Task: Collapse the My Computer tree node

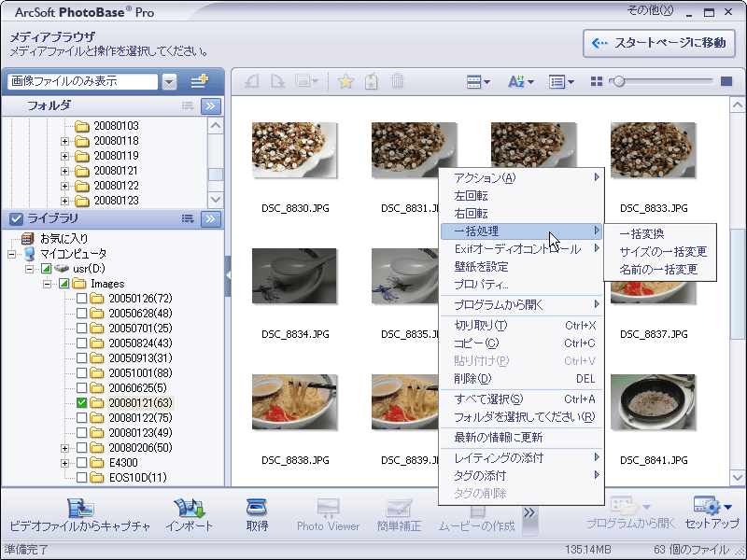Action: 11,254
